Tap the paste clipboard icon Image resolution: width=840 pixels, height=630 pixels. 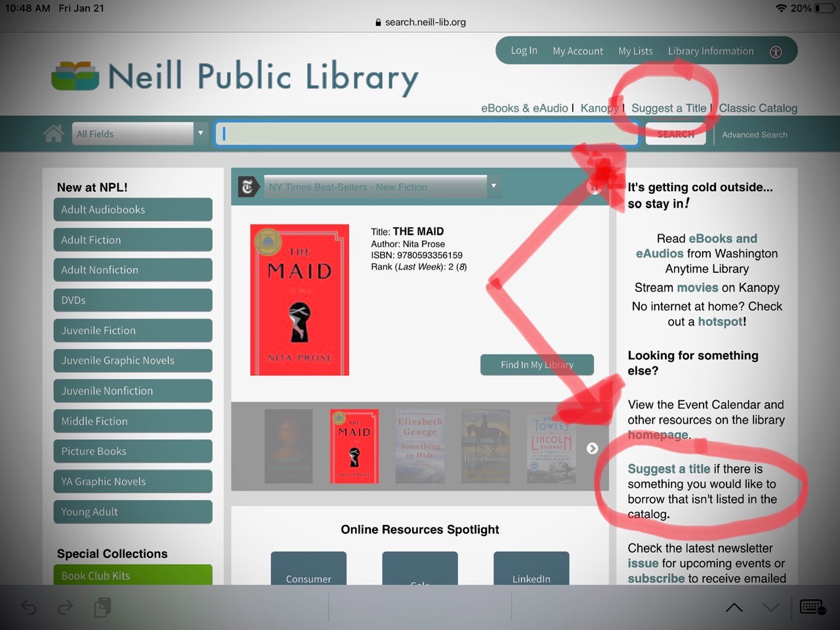tap(102, 608)
